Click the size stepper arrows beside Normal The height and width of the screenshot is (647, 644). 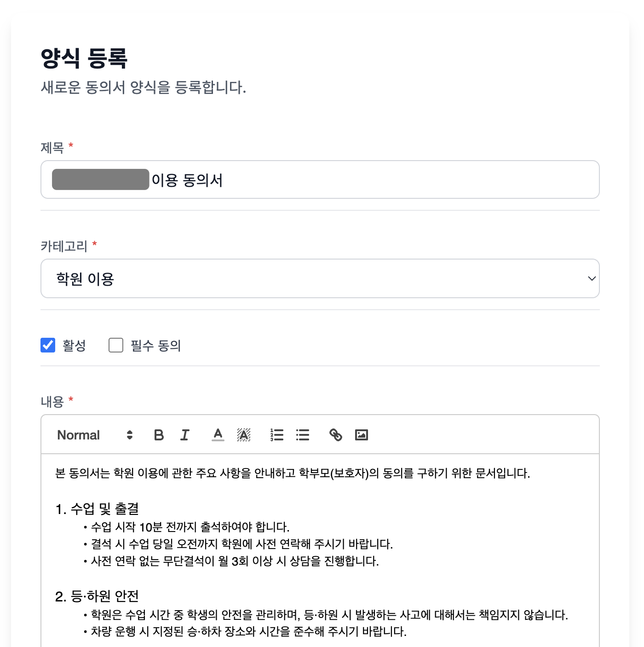(129, 434)
